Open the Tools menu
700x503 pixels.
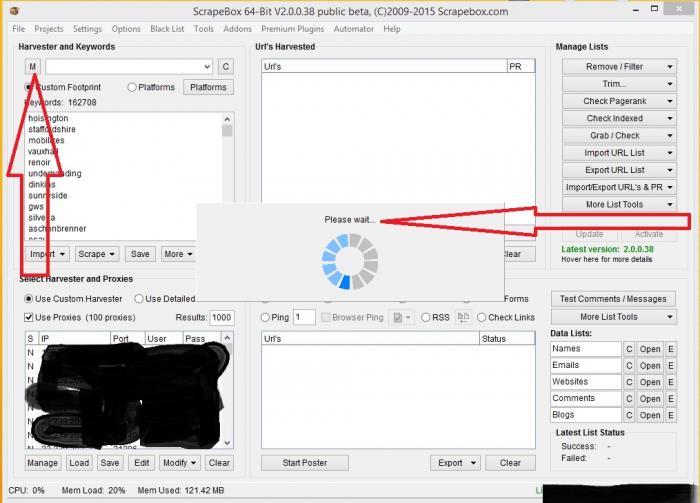204,29
